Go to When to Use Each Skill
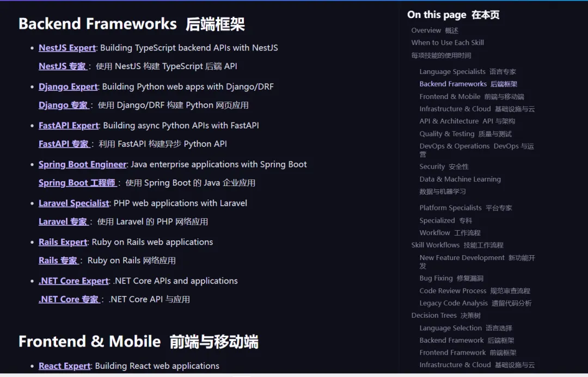588x377 pixels. pos(448,43)
